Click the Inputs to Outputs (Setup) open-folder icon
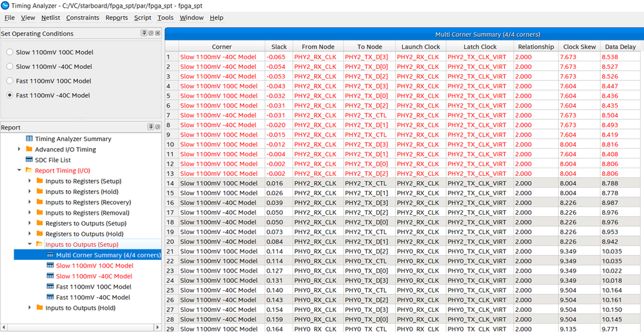 pos(40,244)
